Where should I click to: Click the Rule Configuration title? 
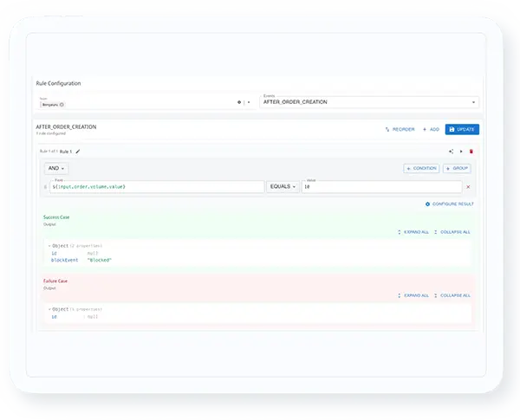click(x=58, y=83)
